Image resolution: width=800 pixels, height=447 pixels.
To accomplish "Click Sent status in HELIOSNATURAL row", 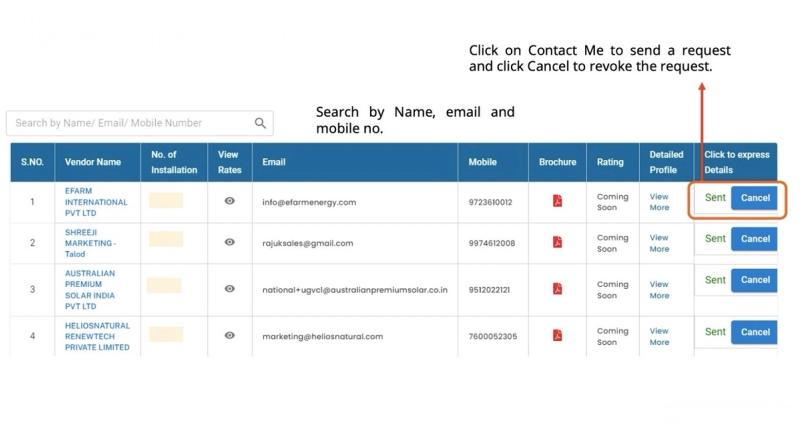I will click(x=715, y=332).
